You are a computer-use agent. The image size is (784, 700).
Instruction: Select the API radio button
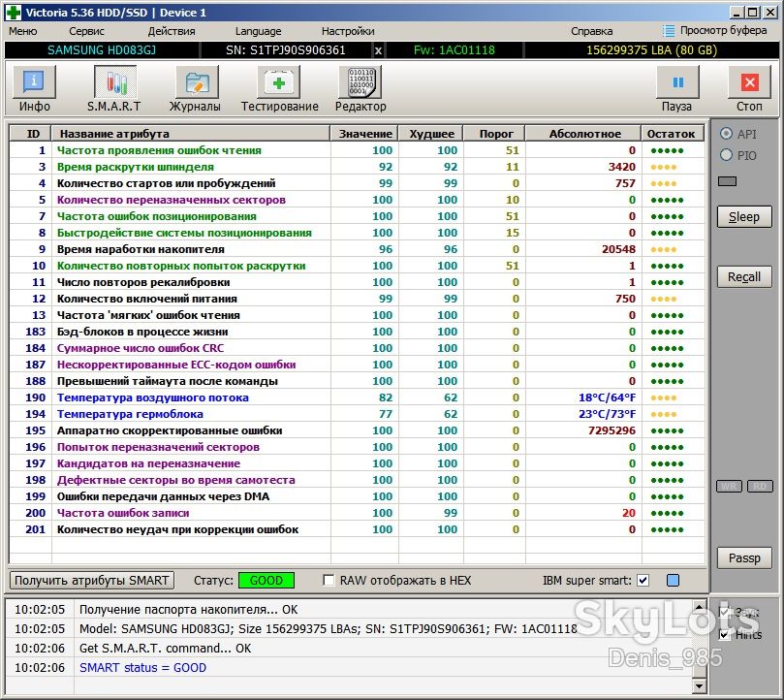(x=726, y=134)
